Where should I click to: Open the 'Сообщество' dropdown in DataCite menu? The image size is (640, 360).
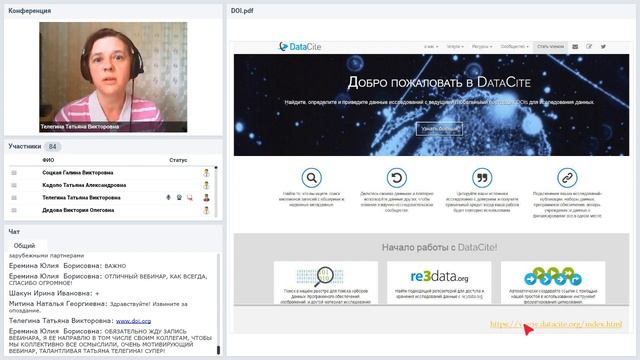coord(514,47)
